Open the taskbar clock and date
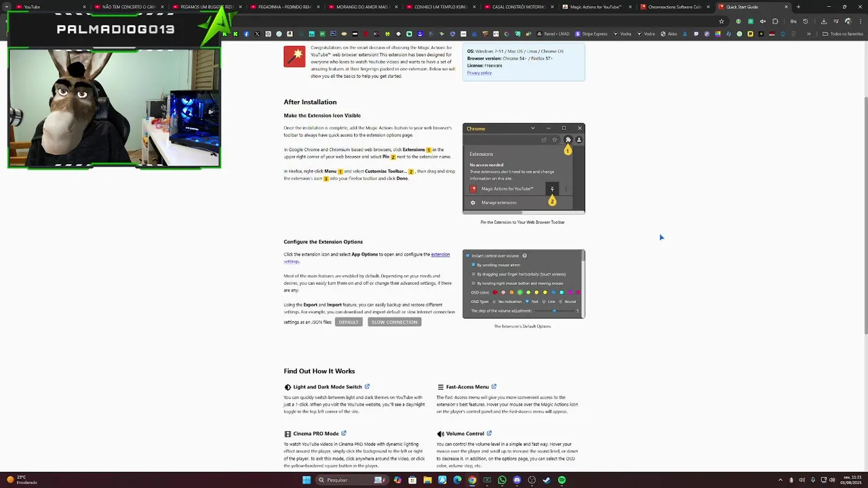 pos(852,480)
